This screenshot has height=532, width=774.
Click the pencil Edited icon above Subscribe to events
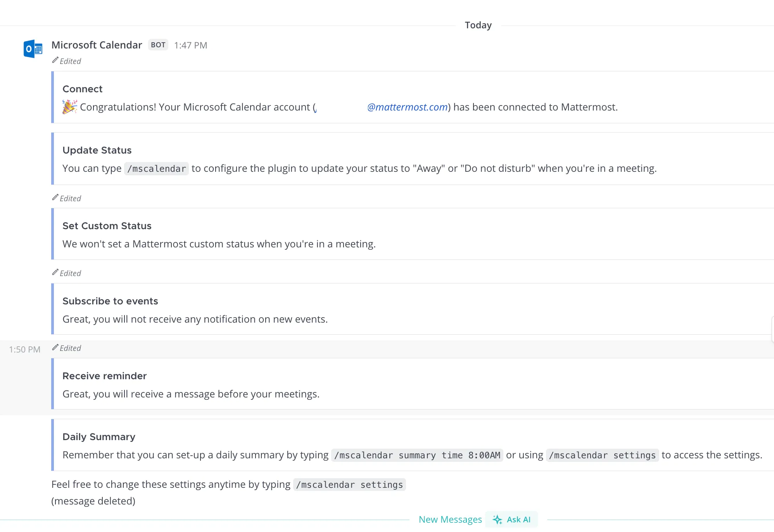click(55, 272)
